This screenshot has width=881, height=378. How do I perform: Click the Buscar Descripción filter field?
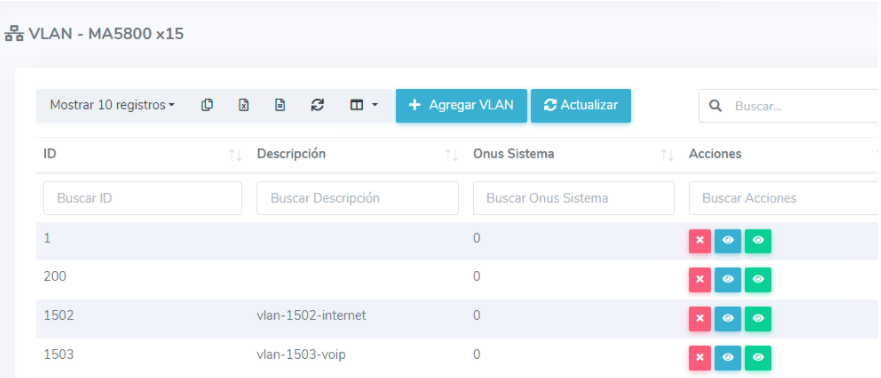[x=357, y=198]
